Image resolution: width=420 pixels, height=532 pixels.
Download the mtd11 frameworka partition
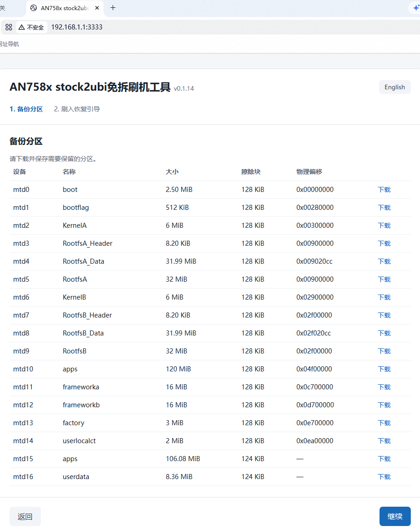pyautogui.click(x=385, y=387)
